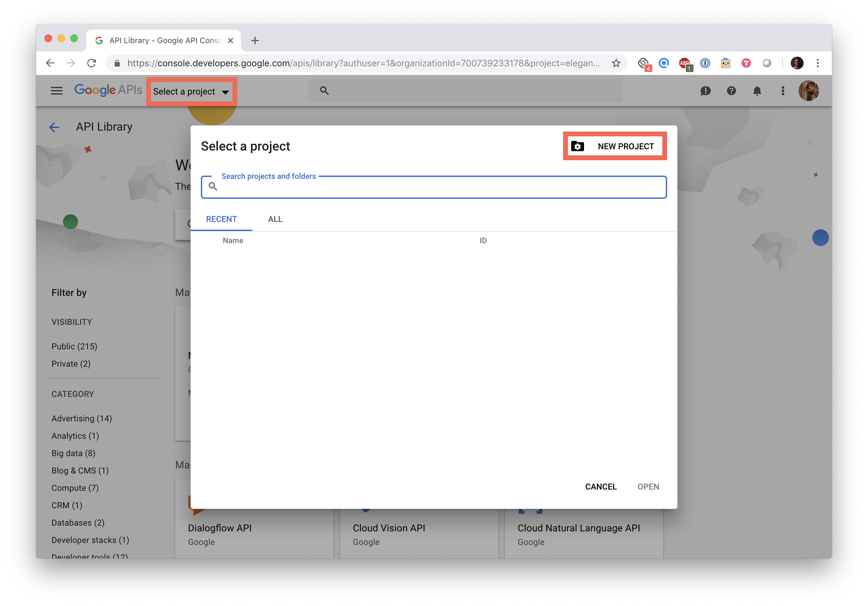Click the NEW PROJECT button
The height and width of the screenshot is (606, 868).
pyautogui.click(x=615, y=146)
